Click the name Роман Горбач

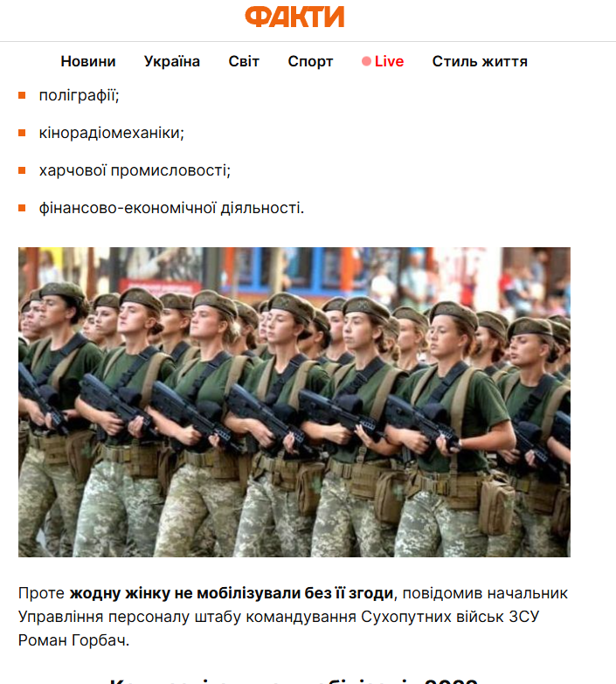pyautogui.click(x=73, y=640)
